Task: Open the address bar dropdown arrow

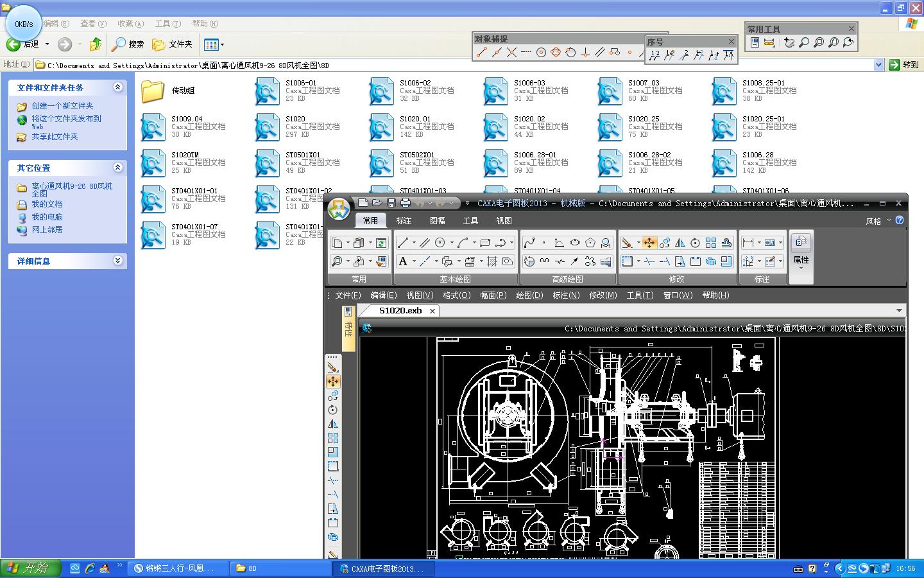Action: pos(878,65)
